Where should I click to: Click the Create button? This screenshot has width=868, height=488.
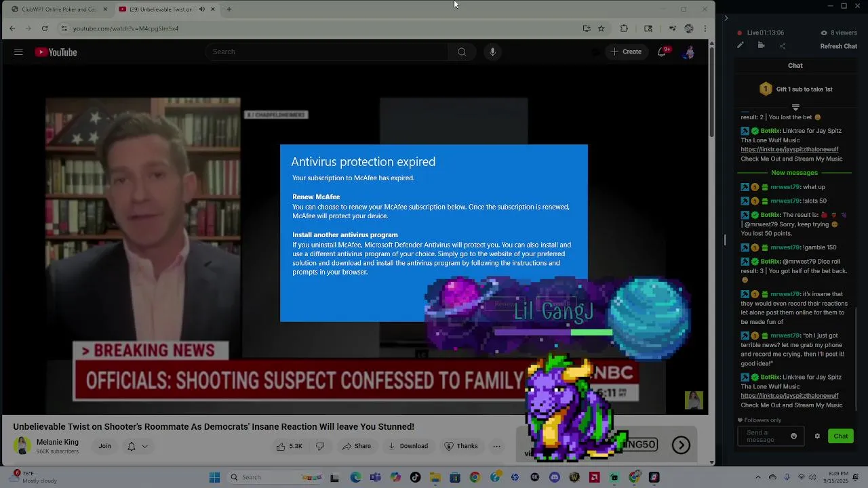tap(626, 52)
